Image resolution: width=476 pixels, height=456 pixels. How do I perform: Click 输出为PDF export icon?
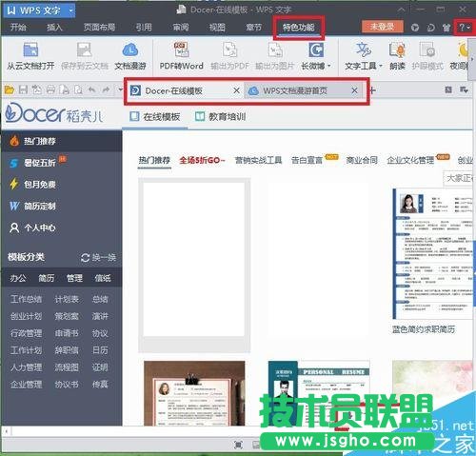pos(229,50)
